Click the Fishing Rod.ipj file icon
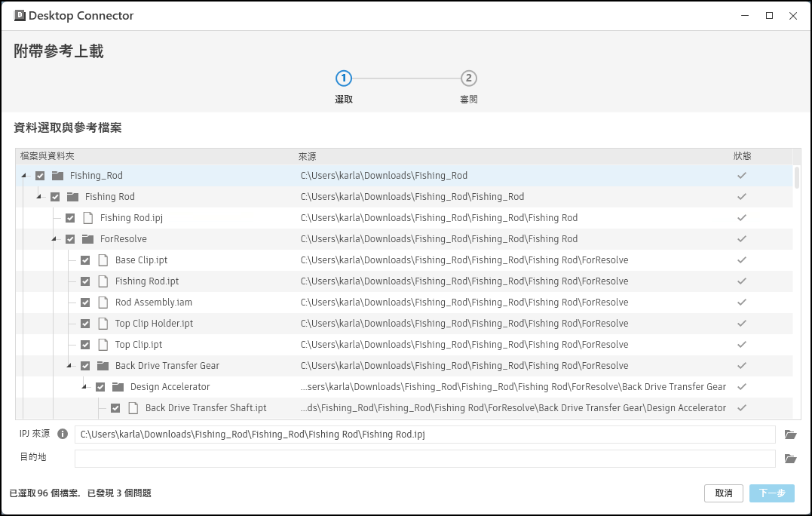This screenshot has width=812, height=516. pyautogui.click(x=88, y=218)
